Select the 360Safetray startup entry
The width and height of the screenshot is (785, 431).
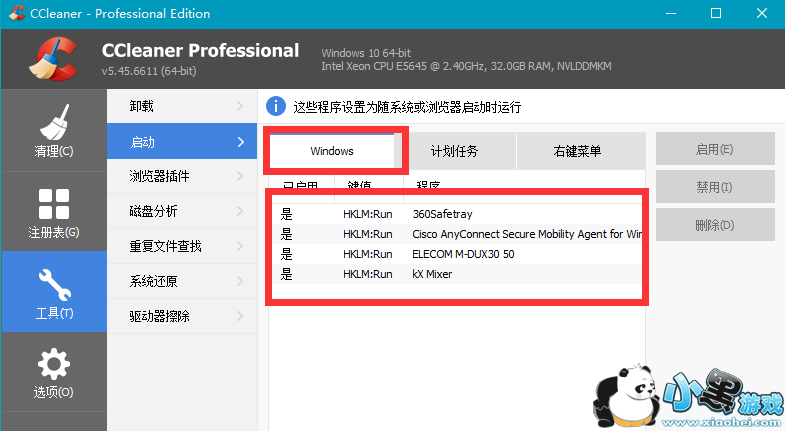coord(457,214)
